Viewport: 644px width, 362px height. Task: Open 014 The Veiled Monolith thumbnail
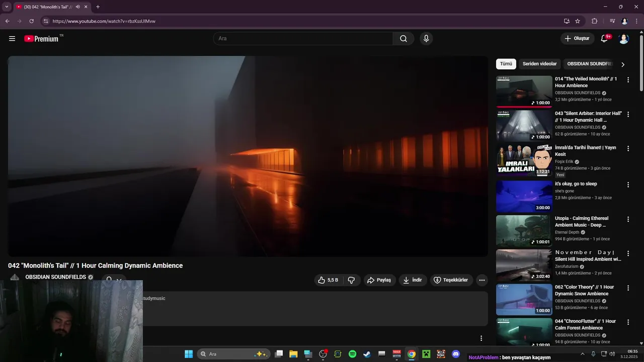[x=524, y=91]
